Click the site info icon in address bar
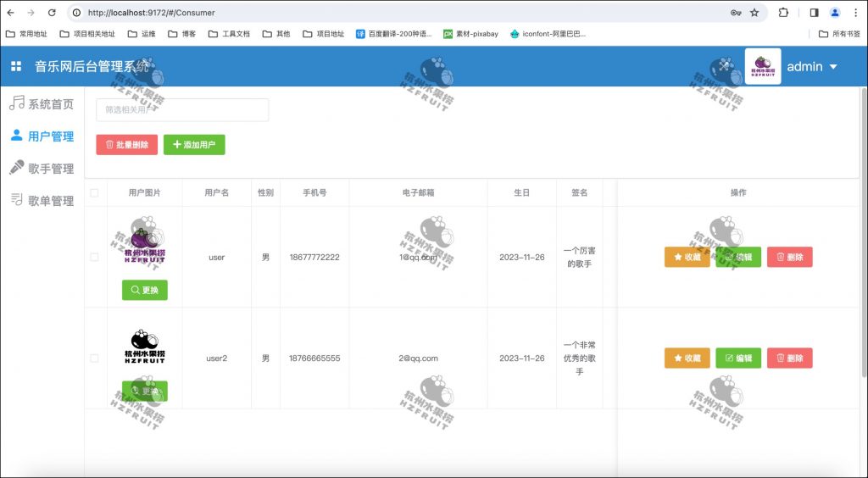Screen dimensions: 868x478 pos(77,13)
